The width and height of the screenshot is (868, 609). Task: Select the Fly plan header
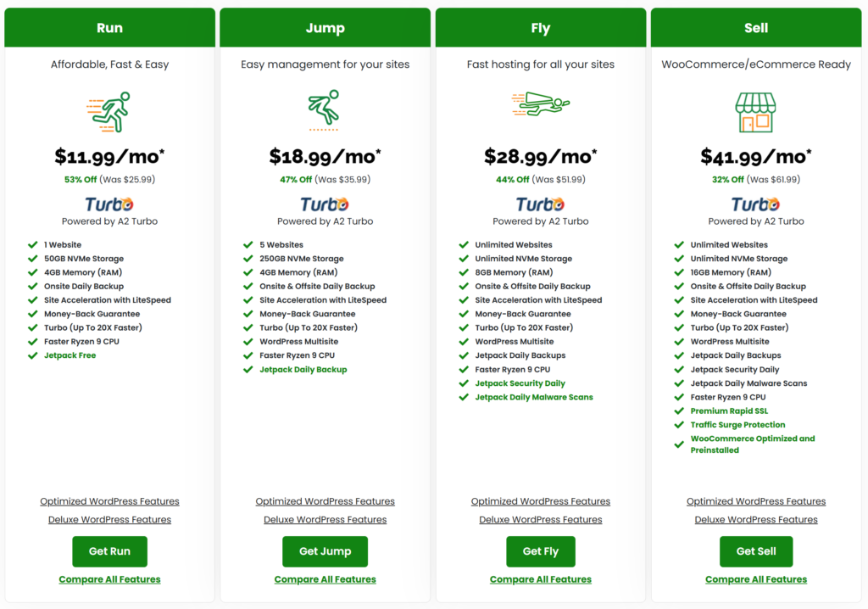541,28
